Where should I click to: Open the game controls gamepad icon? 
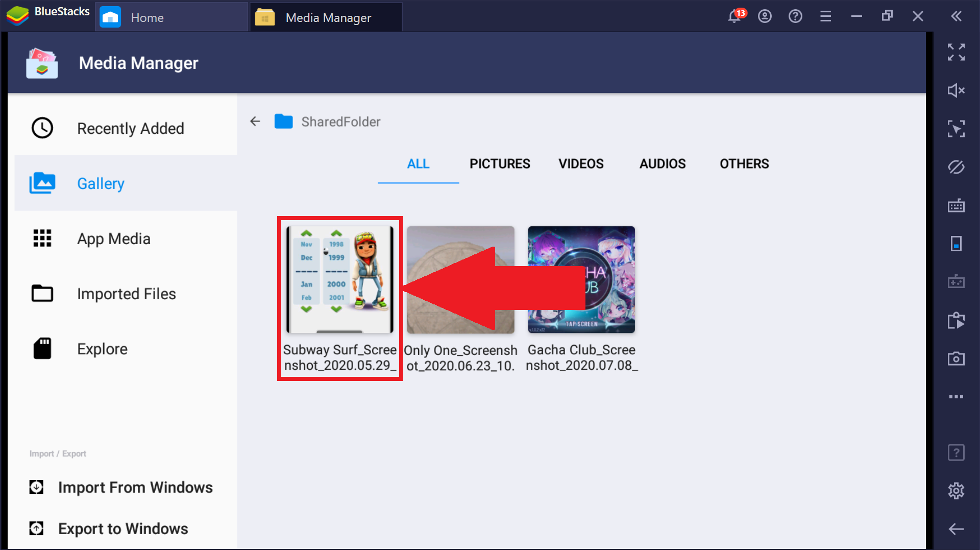tap(956, 281)
